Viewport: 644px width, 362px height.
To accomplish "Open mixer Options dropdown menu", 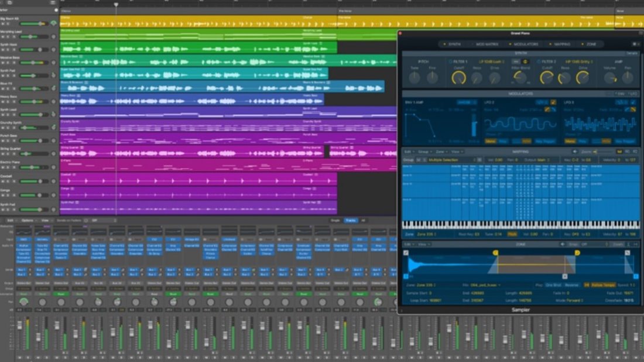I will [28, 220].
